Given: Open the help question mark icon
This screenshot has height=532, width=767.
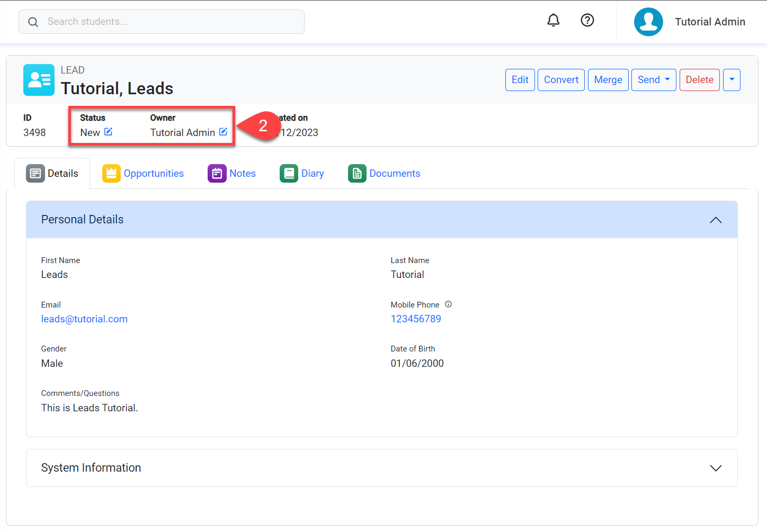Looking at the screenshot, I should [x=587, y=21].
